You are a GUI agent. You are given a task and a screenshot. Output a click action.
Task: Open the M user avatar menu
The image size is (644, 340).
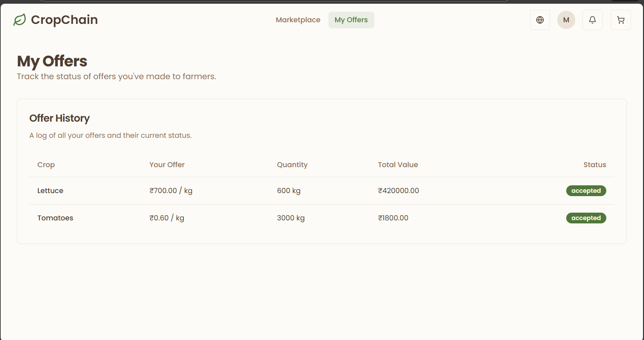click(x=566, y=20)
